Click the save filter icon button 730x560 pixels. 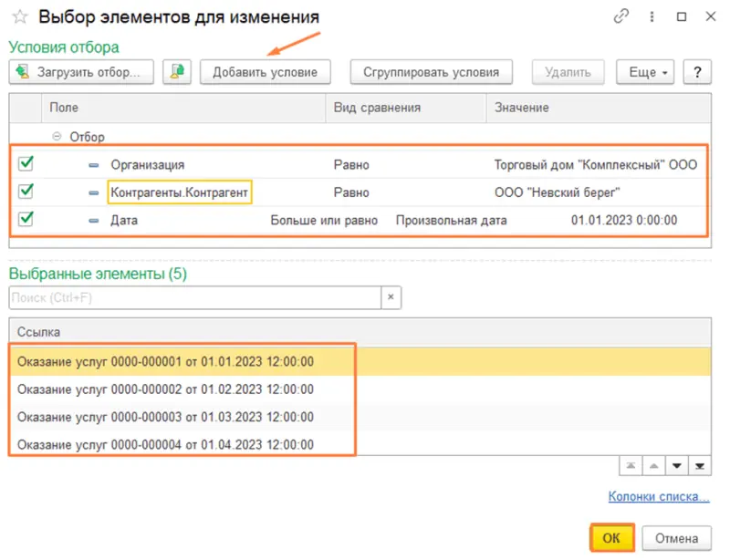pos(176,72)
